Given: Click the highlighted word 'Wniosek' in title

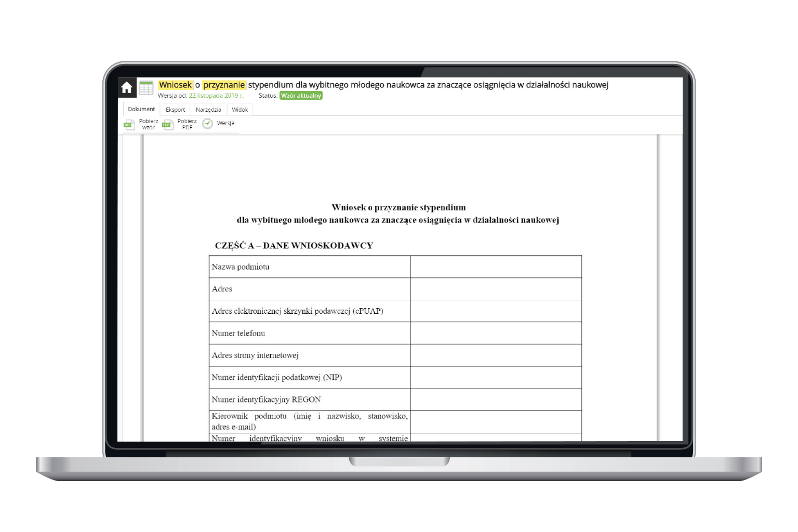Looking at the screenshot, I should [x=176, y=85].
